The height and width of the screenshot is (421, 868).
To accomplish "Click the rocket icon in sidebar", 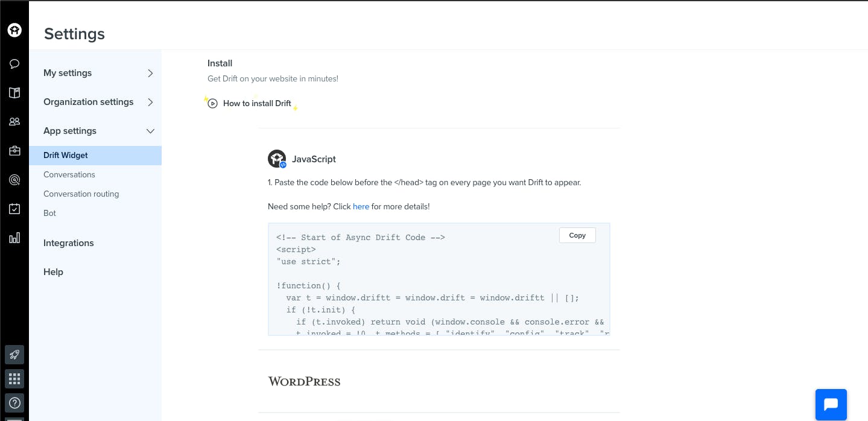I will click(x=14, y=355).
